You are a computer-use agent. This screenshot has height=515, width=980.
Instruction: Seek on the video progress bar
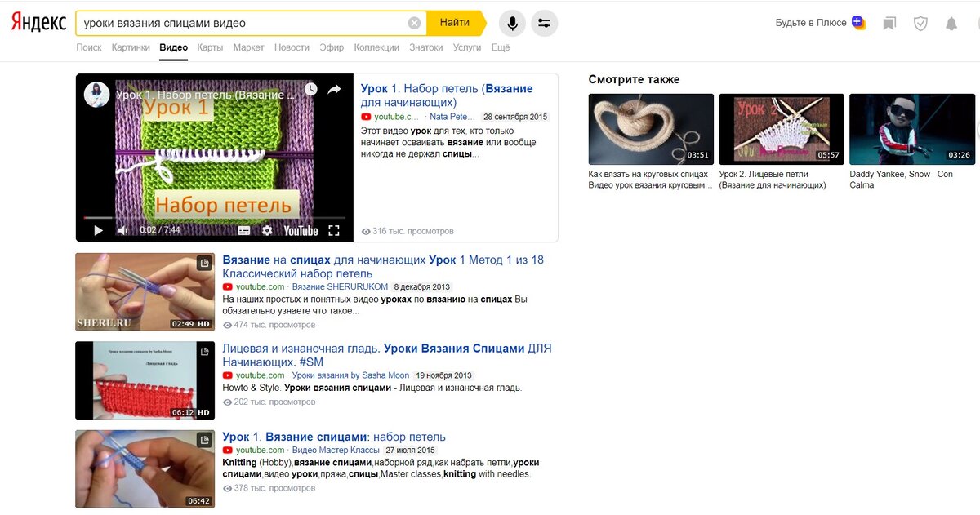pyautogui.click(x=215, y=218)
